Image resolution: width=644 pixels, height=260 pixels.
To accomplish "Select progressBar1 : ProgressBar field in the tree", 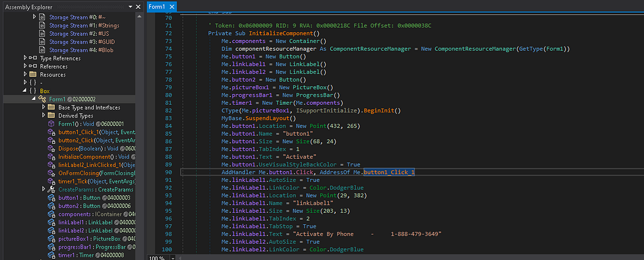I will [91, 247].
